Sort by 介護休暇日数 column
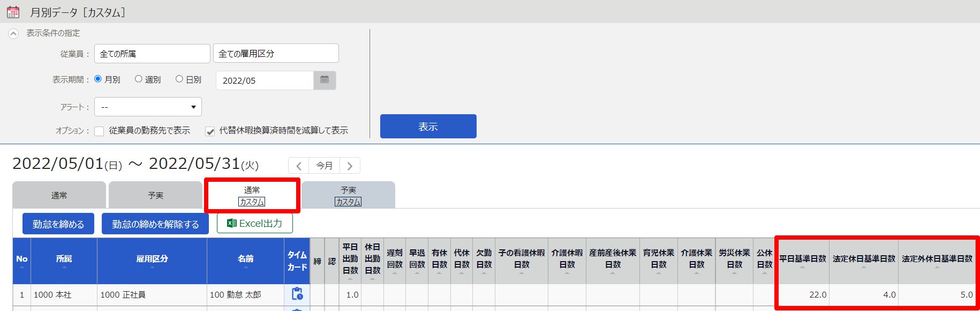The image size is (980, 311). 567,261
